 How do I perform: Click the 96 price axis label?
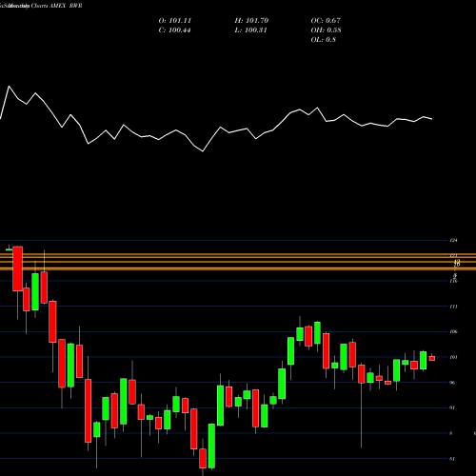453,383
